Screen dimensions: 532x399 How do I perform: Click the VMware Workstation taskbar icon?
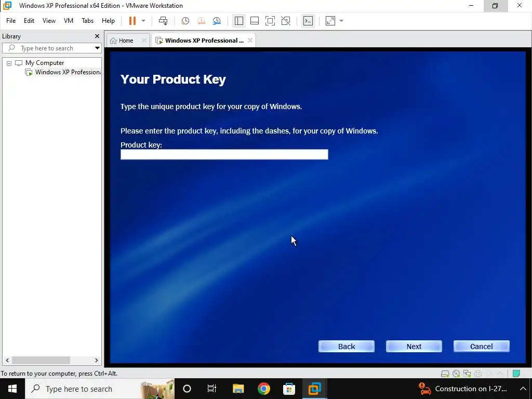tap(314, 389)
